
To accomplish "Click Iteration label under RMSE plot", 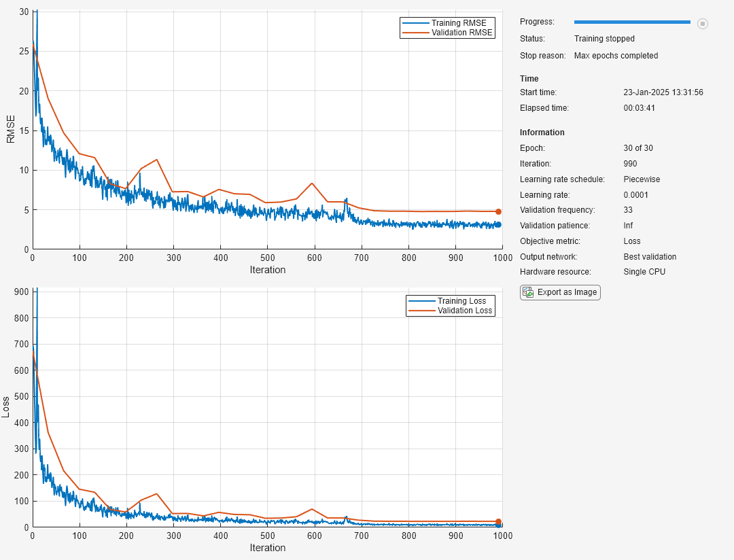I will [x=267, y=270].
